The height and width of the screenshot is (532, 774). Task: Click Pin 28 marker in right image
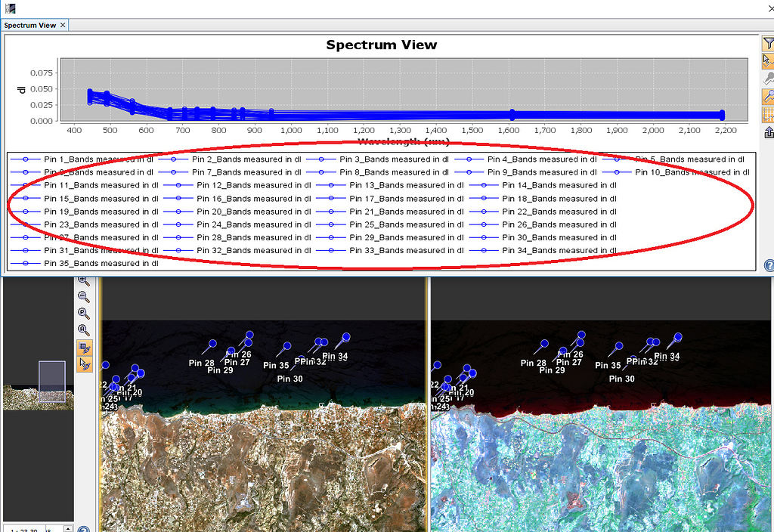[x=546, y=344]
